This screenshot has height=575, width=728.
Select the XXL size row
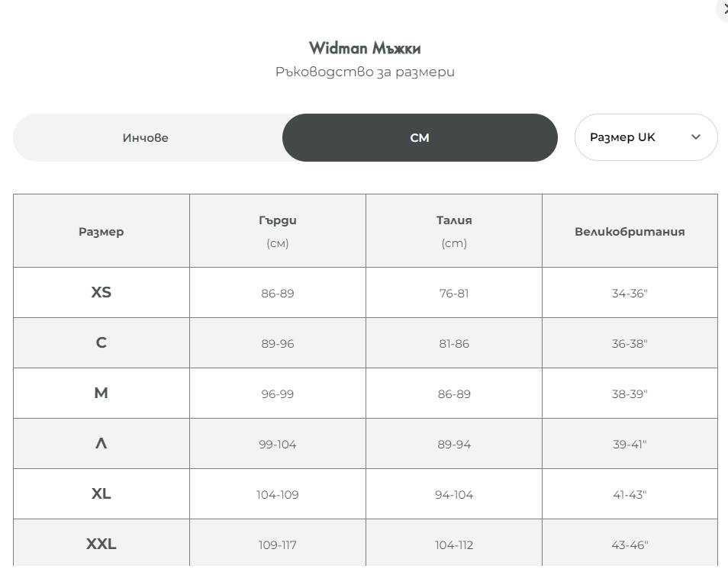366,542
